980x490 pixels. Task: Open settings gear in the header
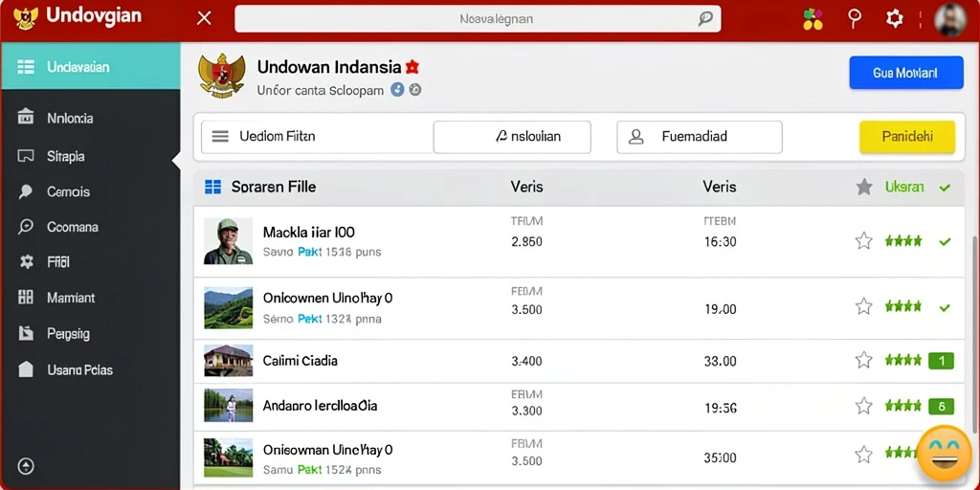pos(895,18)
